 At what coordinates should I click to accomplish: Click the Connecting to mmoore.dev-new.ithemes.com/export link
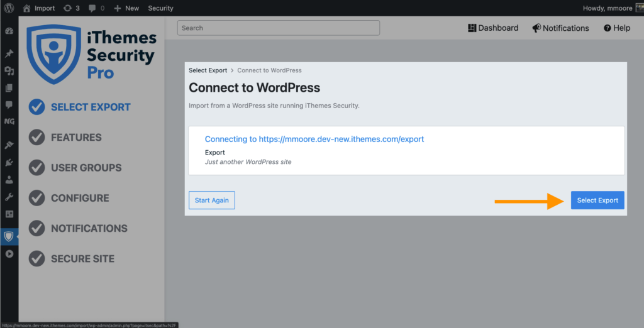coord(314,139)
